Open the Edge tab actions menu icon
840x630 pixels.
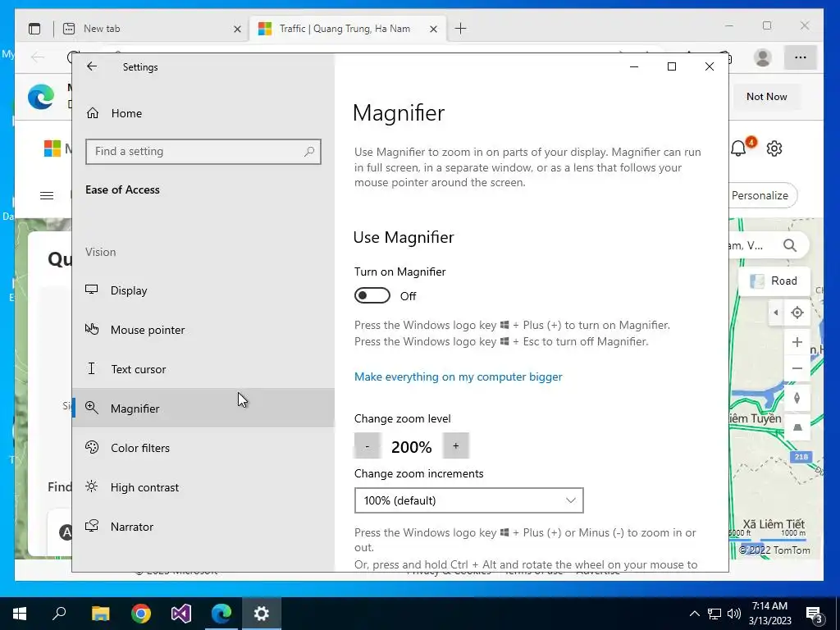(x=34, y=29)
